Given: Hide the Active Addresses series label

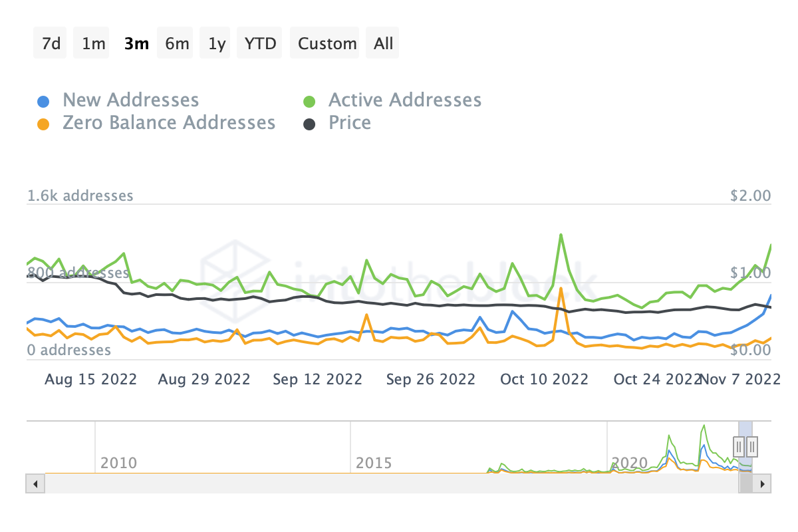Looking at the screenshot, I should click(404, 100).
